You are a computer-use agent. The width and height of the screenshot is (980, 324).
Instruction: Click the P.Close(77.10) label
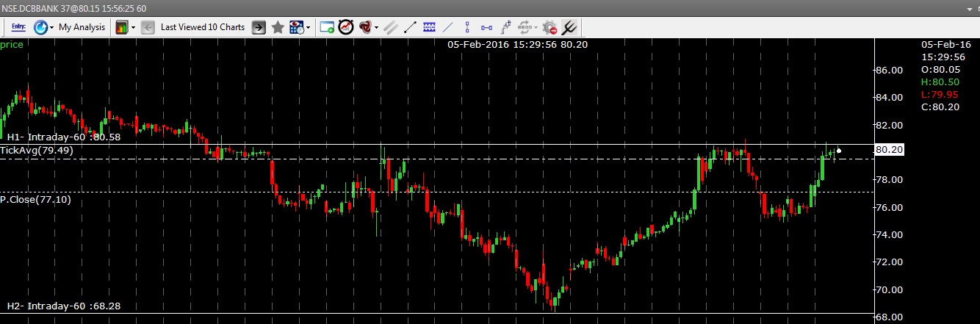[35, 199]
